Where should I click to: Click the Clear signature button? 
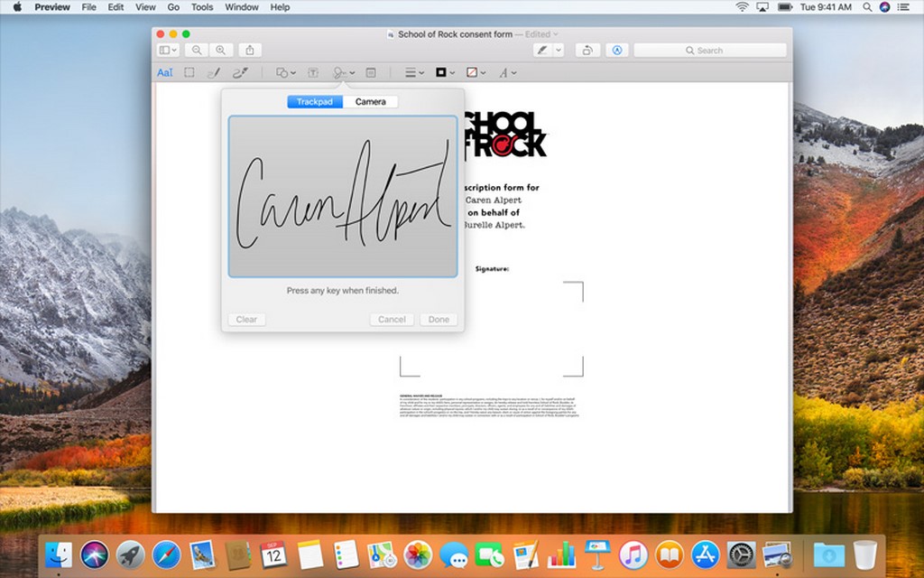(246, 319)
